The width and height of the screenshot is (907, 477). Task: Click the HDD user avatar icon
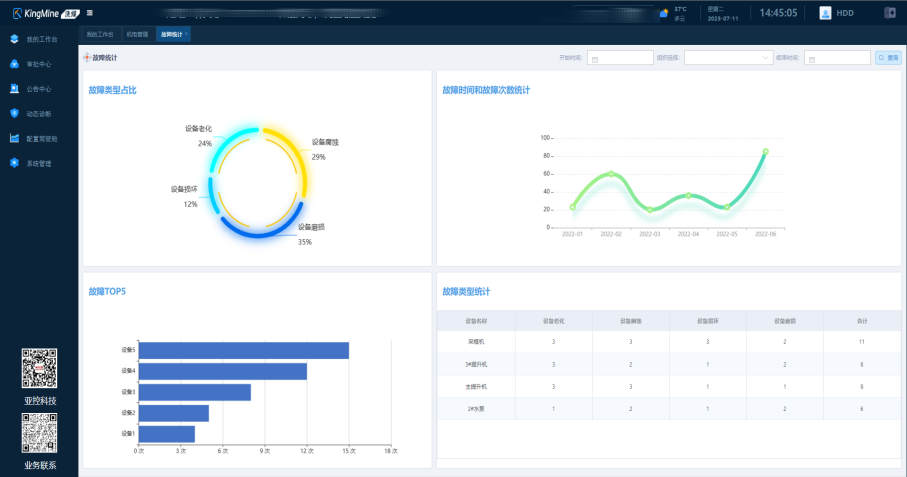(825, 13)
